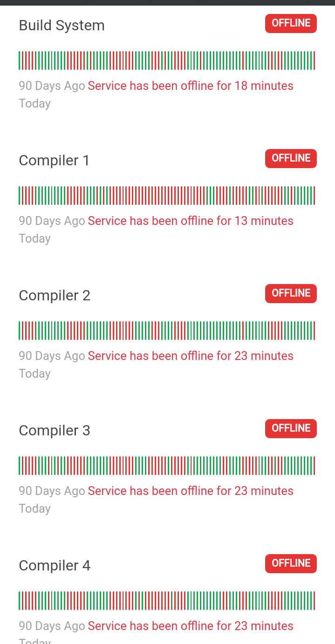335x644 pixels.
Task: Click the Compiler 1 OFFLINE badge
Action: pyautogui.click(x=291, y=158)
